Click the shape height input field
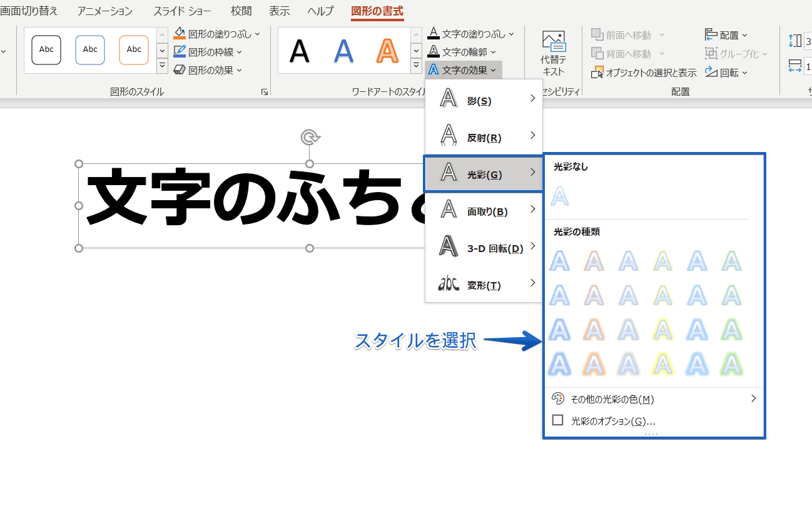Viewport: 812px width, 511px height. [x=808, y=41]
